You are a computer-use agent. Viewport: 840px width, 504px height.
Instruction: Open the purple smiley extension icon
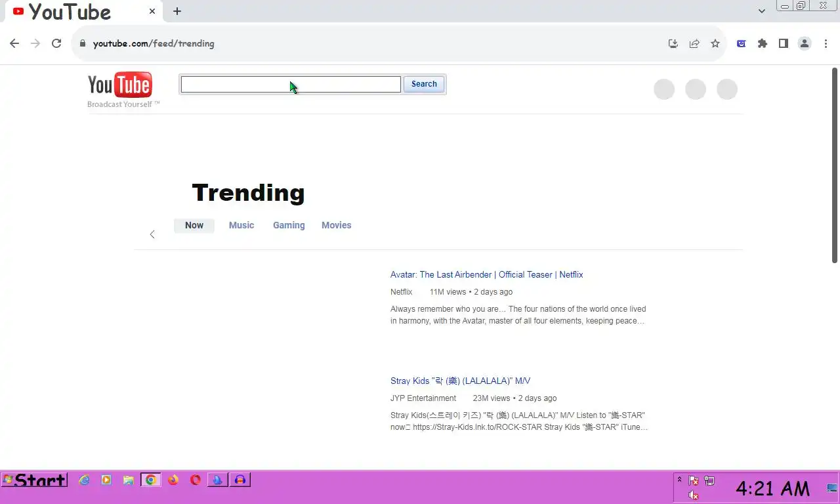pyautogui.click(x=741, y=43)
